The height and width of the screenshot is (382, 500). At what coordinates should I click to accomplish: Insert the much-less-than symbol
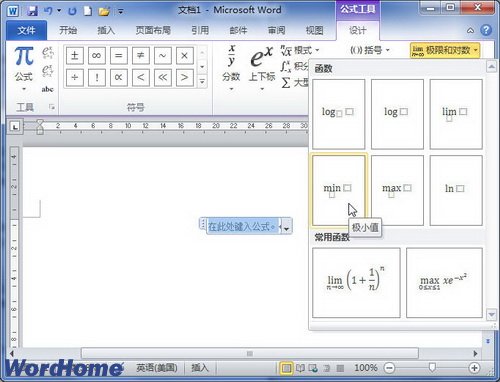[x=163, y=77]
